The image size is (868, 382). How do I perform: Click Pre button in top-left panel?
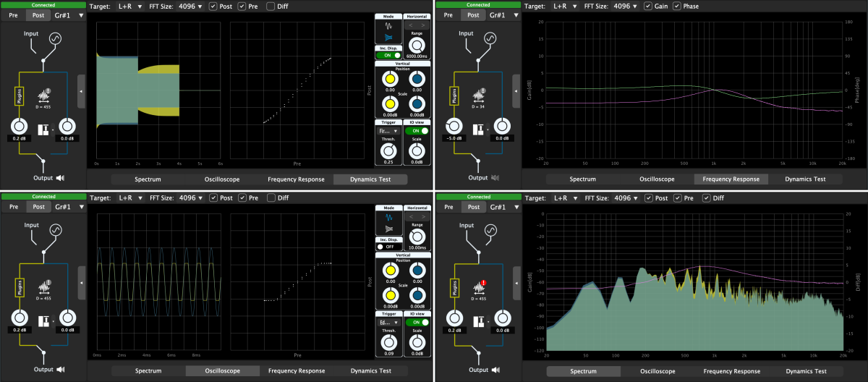point(13,15)
